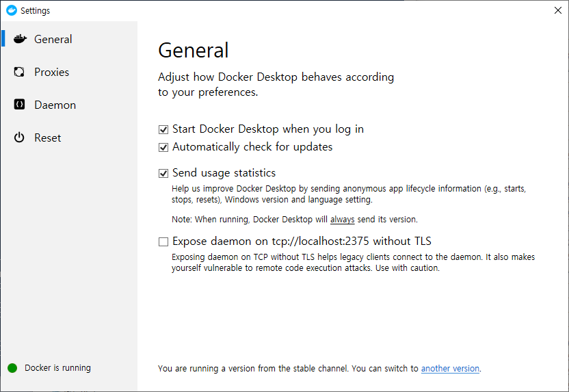
Task: Click the Daemon braces icon
Action: (19, 105)
